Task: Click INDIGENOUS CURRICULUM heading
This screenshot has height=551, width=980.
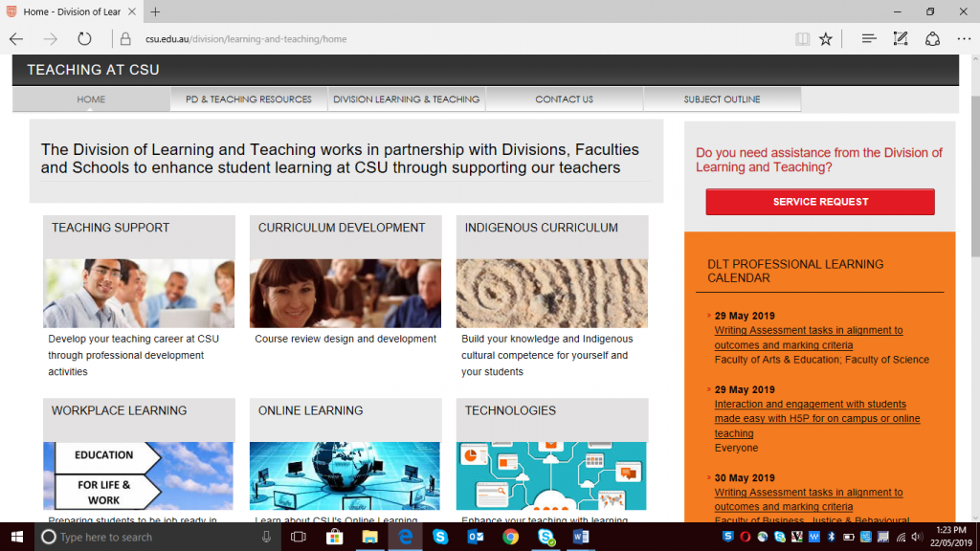Action: coord(542,228)
